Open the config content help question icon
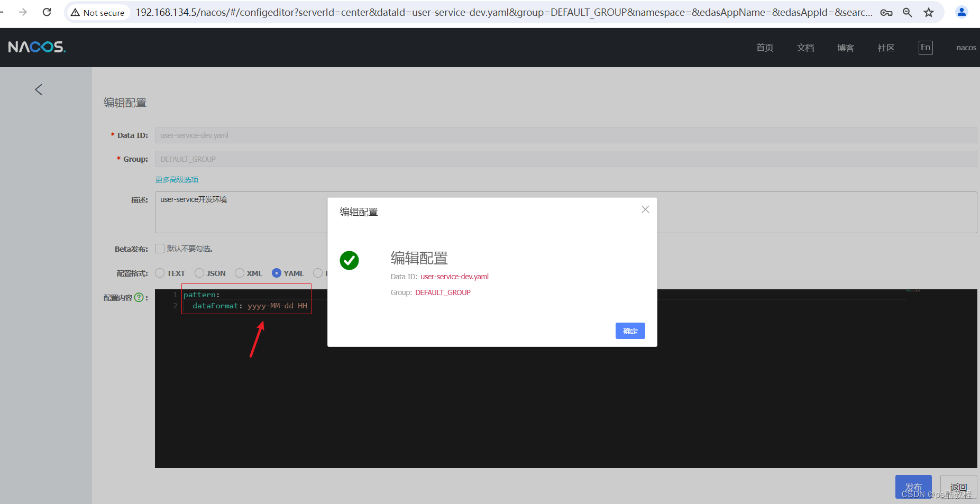Viewport: 980px width, 504px height. point(139,297)
